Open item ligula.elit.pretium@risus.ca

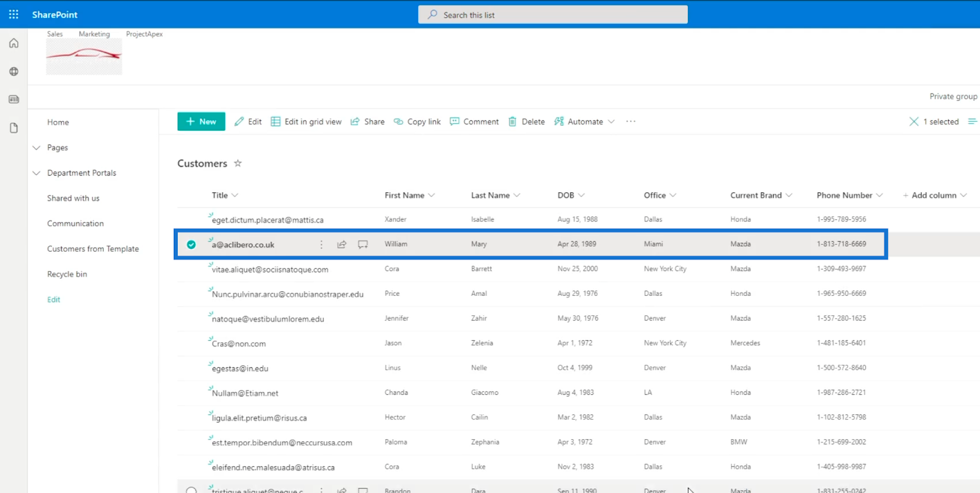[x=260, y=418]
